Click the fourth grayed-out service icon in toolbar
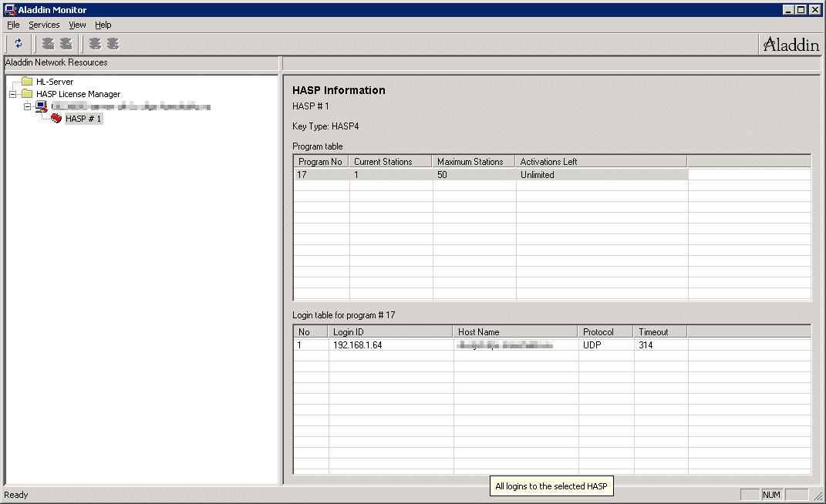Screen dimensions: 826x504 (113, 44)
